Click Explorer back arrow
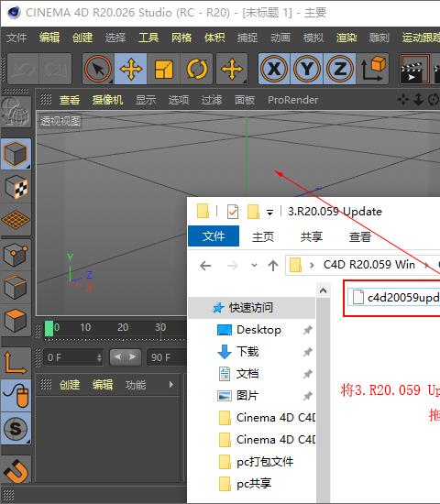Viewport: 440px width, 504px height. 205,266
